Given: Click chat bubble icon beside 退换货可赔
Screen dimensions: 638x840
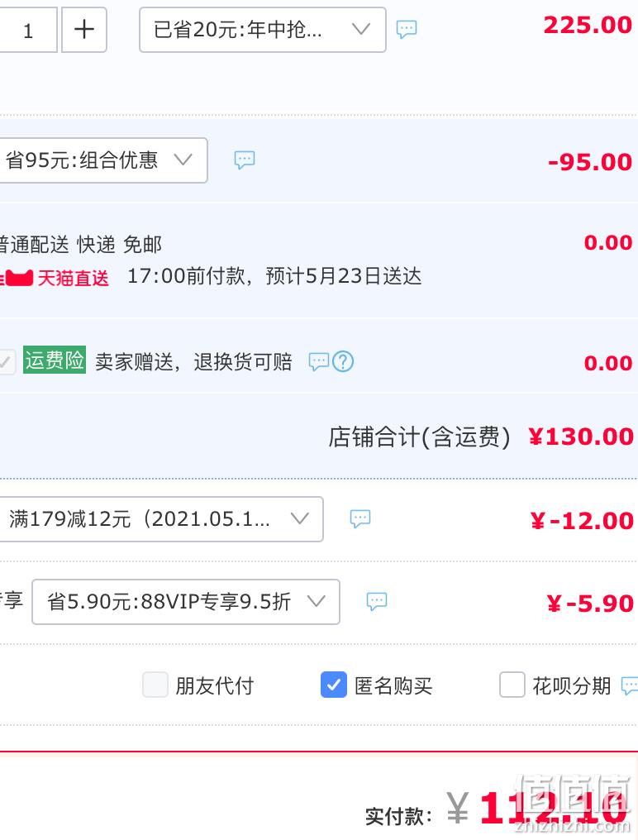Looking at the screenshot, I should (318, 361).
